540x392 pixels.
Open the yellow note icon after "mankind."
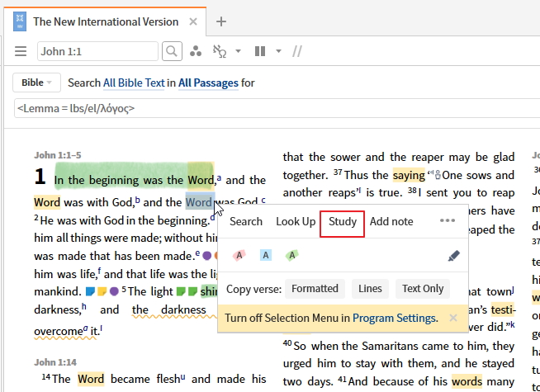pyautogui.click(x=102, y=291)
